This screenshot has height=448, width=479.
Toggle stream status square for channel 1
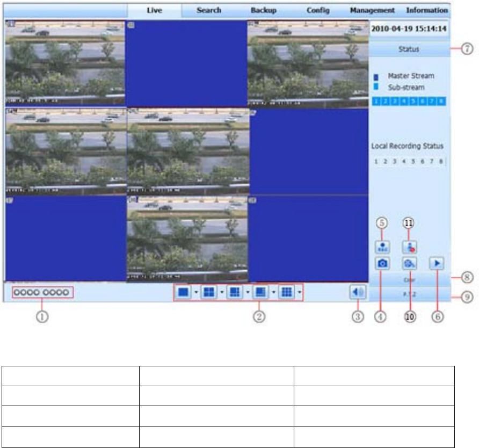tap(376, 102)
